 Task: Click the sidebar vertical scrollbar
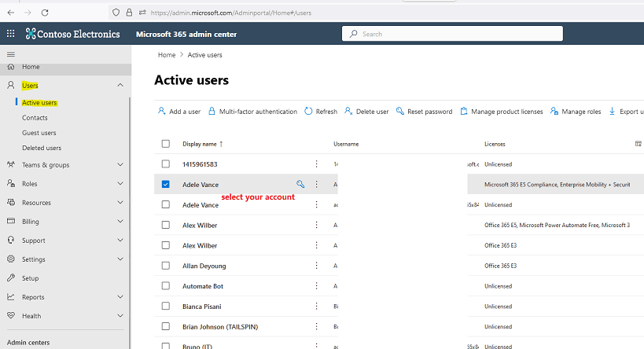(x=130, y=222)
